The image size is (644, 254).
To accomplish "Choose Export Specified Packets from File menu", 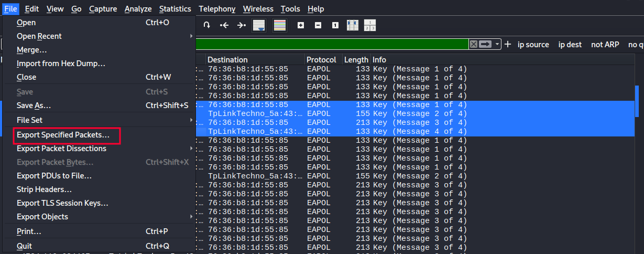I will (x=63, y=135).
